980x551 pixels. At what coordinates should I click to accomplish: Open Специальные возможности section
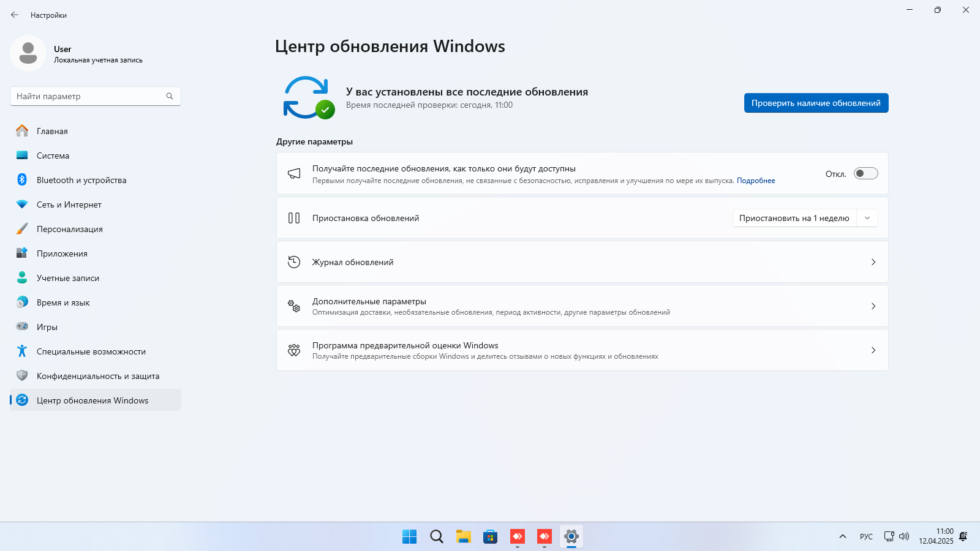[x=96, y=351]
